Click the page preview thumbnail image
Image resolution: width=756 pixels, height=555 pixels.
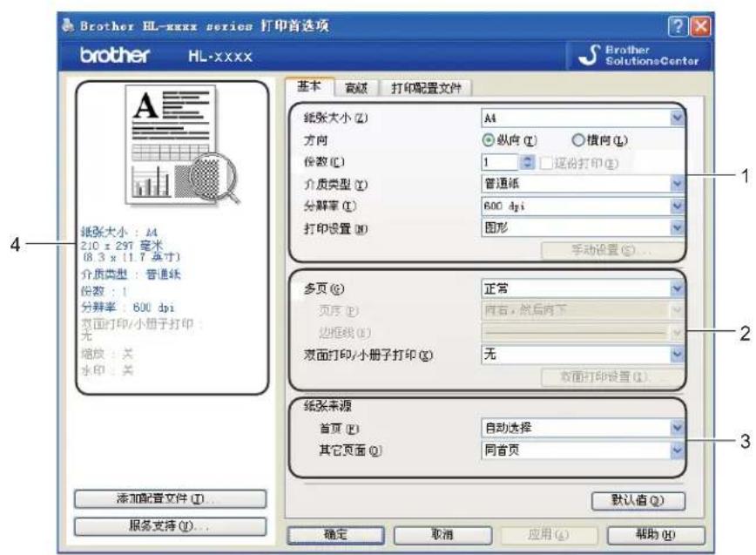[181, 145]
